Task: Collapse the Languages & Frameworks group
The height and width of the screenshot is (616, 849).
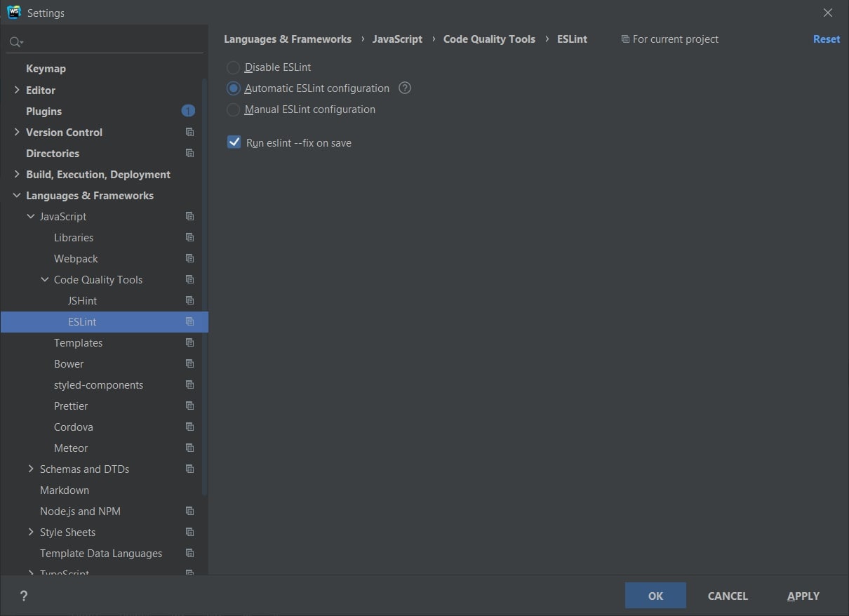Action: tap(17, 195)
